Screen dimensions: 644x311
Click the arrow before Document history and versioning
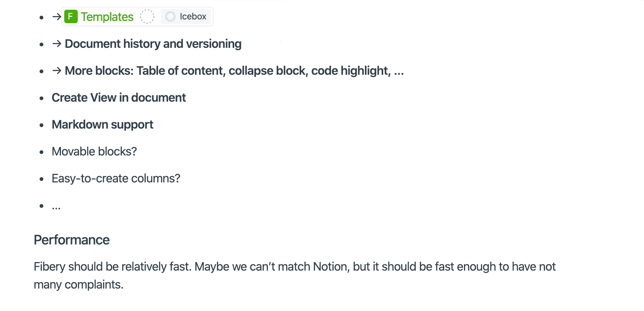pyautogui.click(x=56, y=43)
